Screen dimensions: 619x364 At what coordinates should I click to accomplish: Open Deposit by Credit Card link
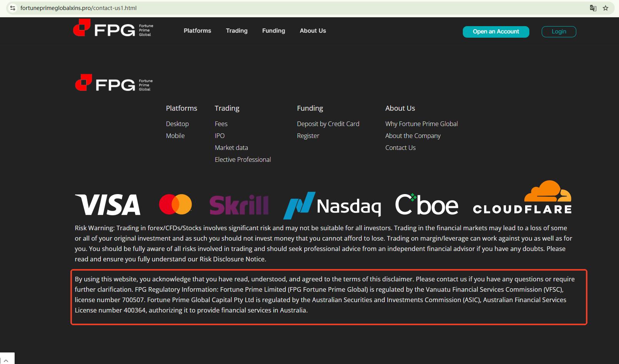point(328,124)
